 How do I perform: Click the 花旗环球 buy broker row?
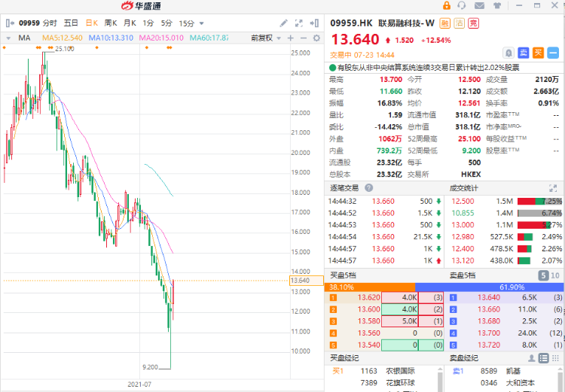pyautogui.click(x=383, y=383)
